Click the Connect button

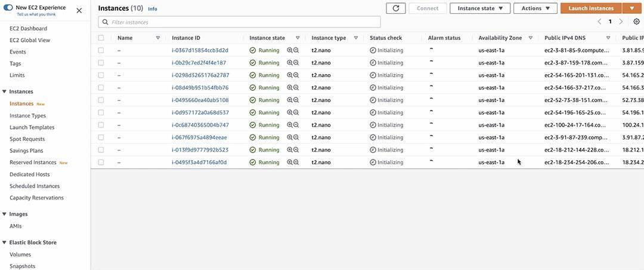428,8
